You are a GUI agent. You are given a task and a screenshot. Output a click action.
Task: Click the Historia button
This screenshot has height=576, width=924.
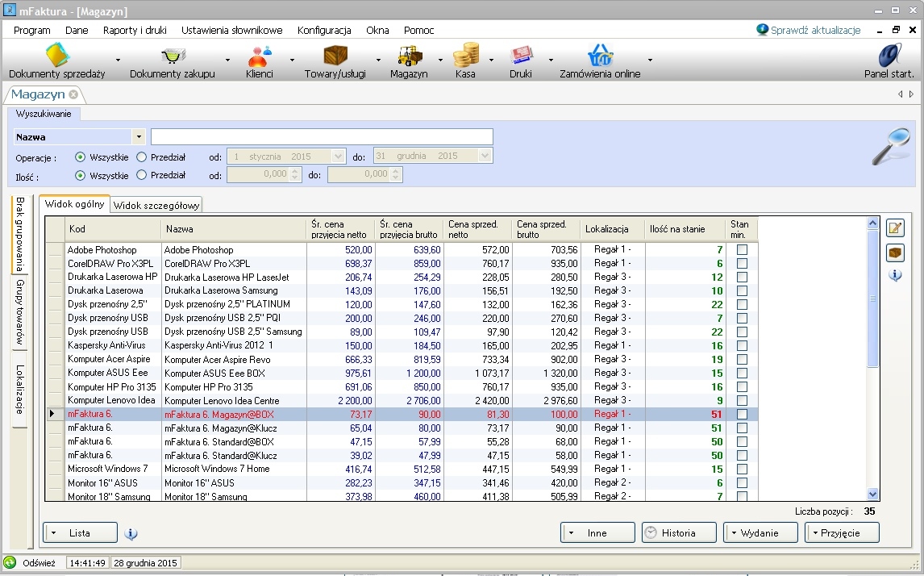point(679,533)
